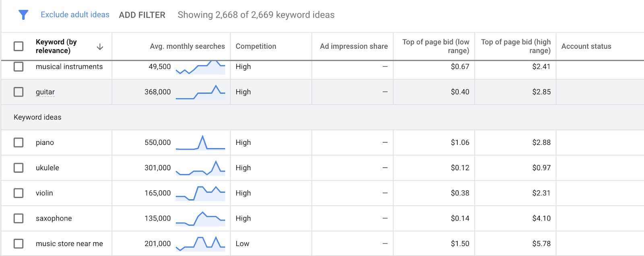Click the $2.85 high range bid
This screenshot has height=256, width=644.
pyautogui.click(x=541, y=92)
